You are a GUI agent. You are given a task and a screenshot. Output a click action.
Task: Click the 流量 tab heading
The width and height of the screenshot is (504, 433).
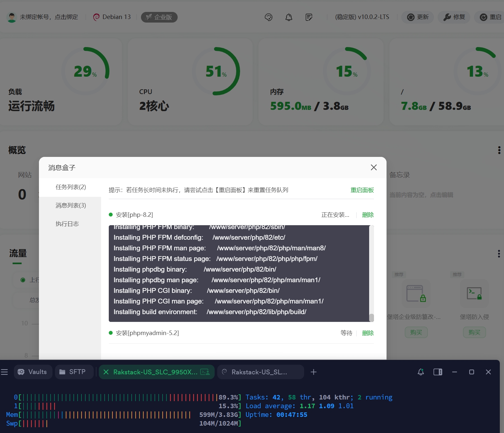[18, 254]
